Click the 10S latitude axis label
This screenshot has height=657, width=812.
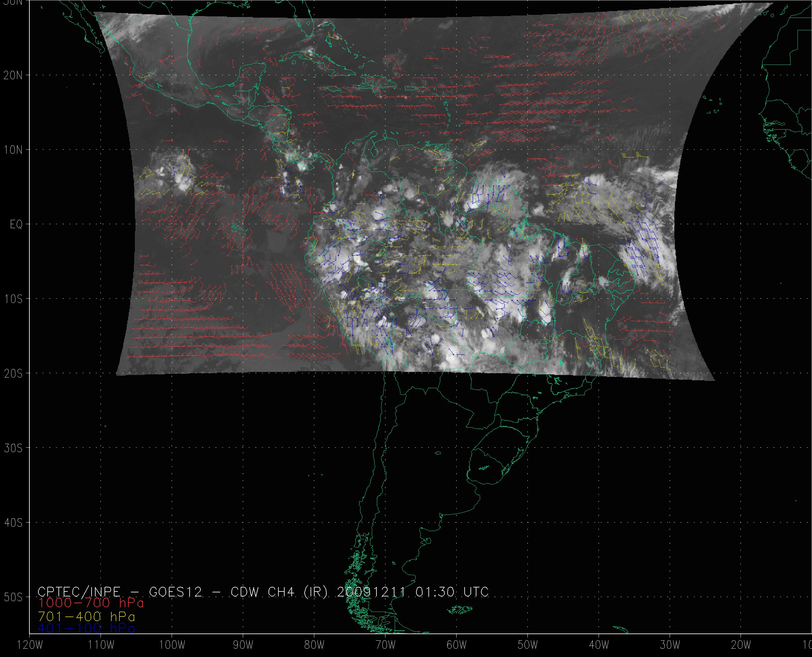coord(13,299)
